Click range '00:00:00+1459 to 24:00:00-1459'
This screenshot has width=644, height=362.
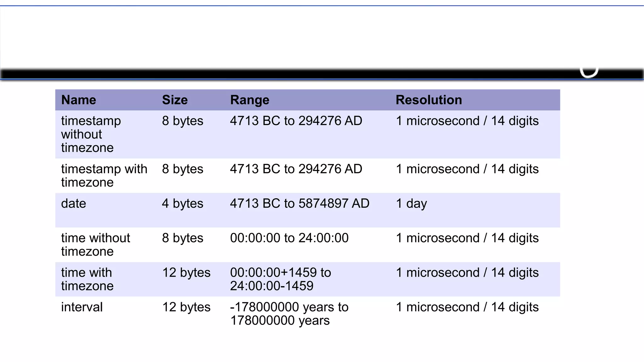pos(280,279)
